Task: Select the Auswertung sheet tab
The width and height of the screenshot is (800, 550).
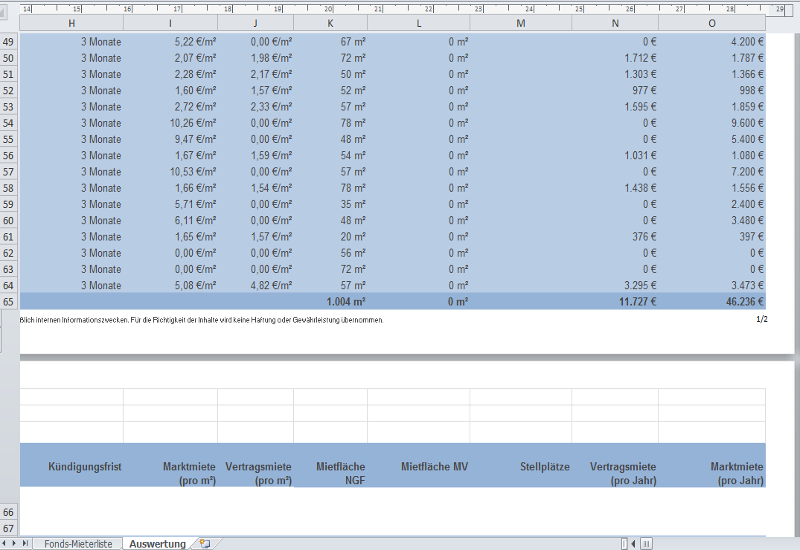Action: [x=157, y=544]
